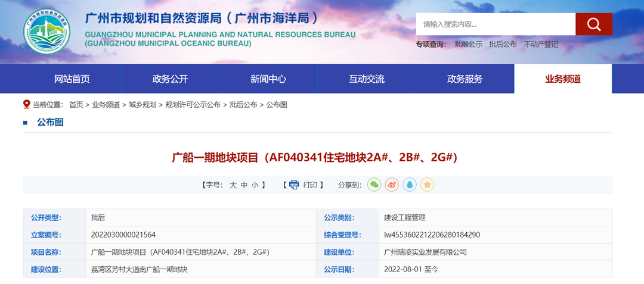Share to Qzone star icon
The width and height of the screenshot is (644, 284).
click(427, 185)
